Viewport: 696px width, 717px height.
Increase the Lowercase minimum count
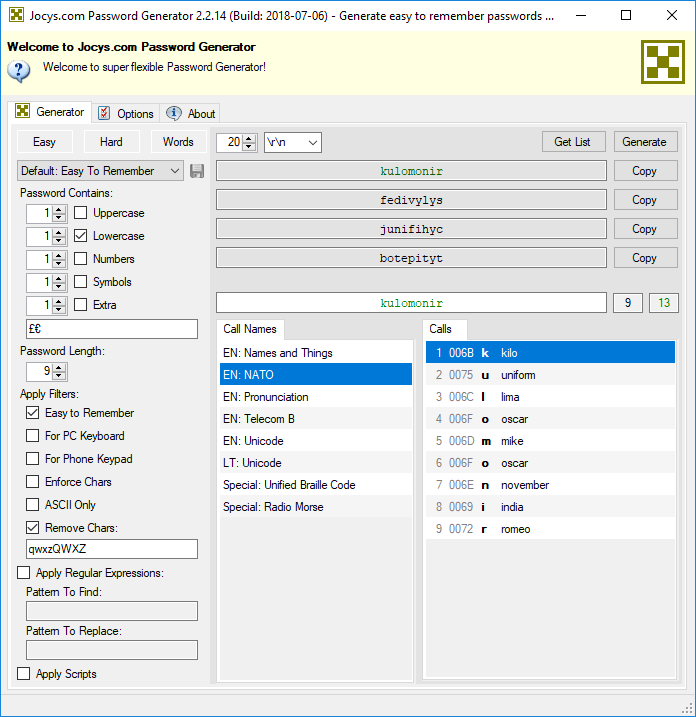pos(59,232)
